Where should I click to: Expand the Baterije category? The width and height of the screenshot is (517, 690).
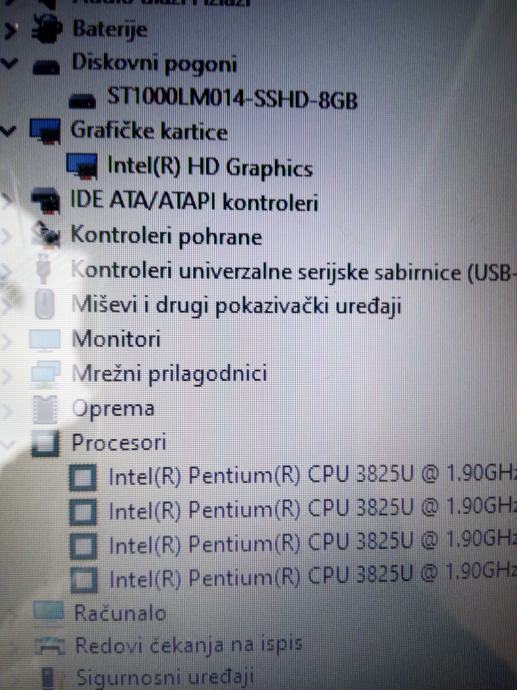[11, 31]
